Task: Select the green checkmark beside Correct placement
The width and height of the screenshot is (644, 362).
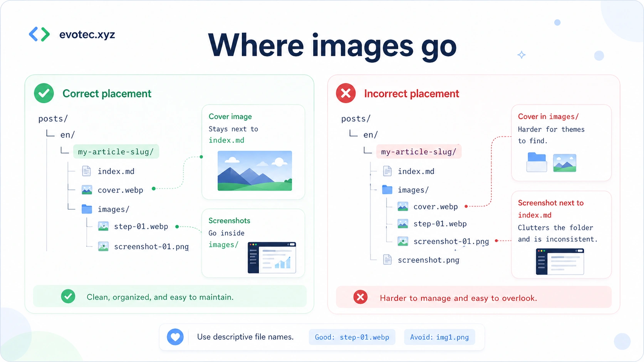Action: coord(44,93)
